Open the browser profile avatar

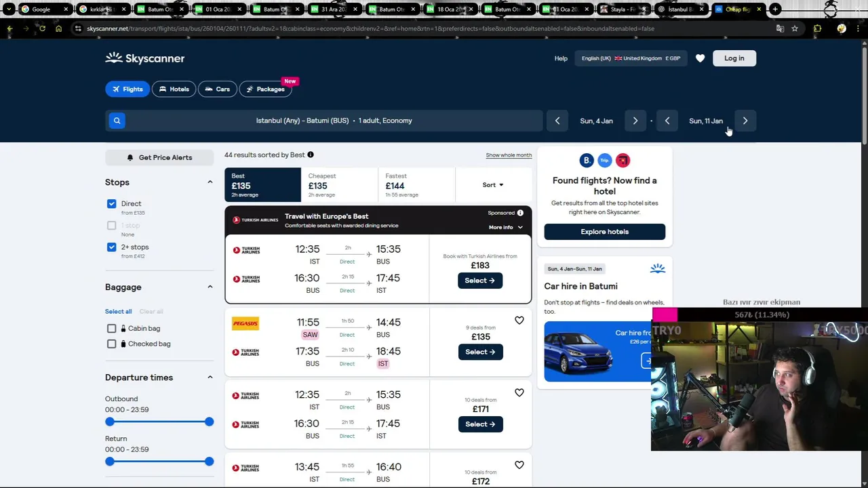[x=842, y=28]
